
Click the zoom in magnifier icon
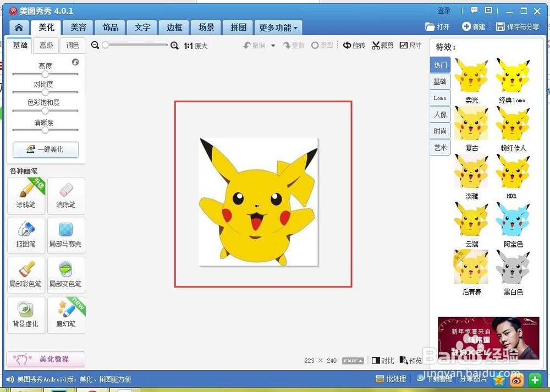click(x=174, y=46)
